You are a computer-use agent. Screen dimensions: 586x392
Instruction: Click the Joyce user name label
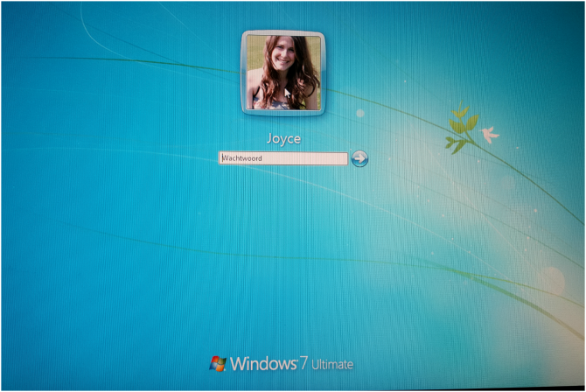tap(284, 139)
